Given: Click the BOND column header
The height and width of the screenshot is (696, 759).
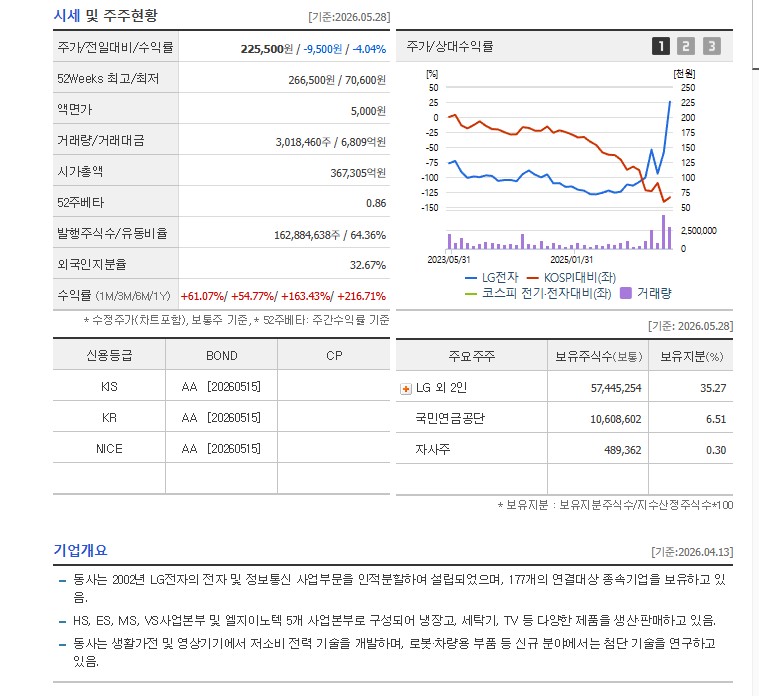Looking at the screenshot, I should 222,355.
